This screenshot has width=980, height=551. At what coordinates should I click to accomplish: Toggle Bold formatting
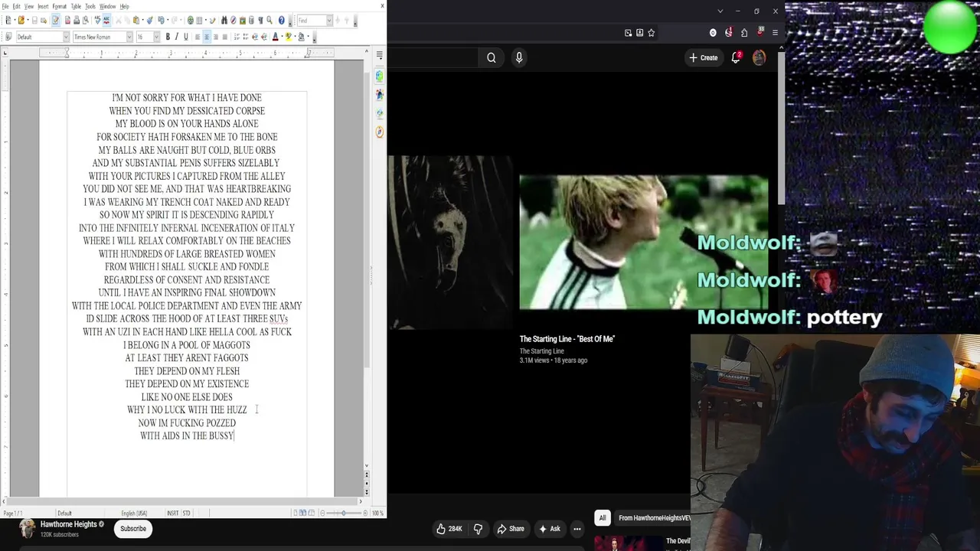click(168, 37)
